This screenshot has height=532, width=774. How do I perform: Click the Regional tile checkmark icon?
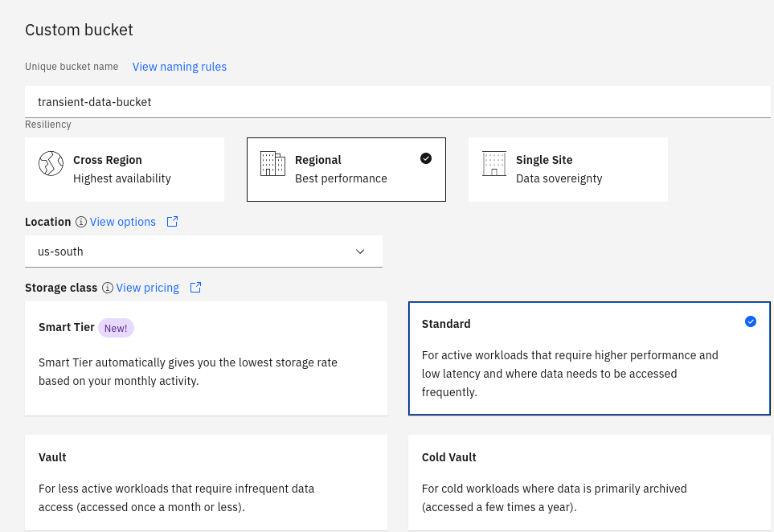426,158
